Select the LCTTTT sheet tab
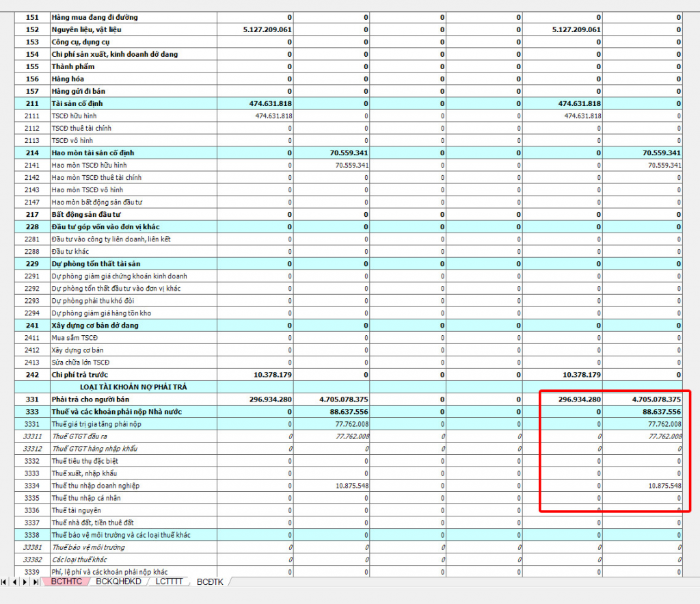 tap(169, 582)
